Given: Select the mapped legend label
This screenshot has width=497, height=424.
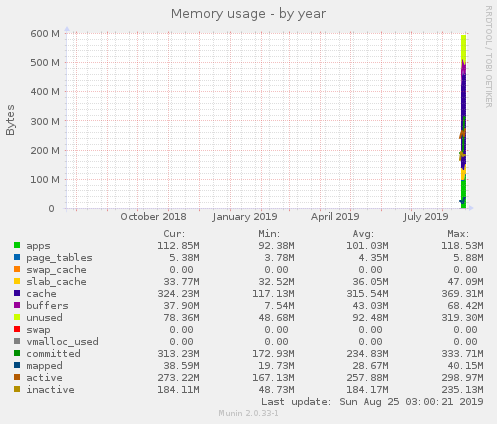Looking at the screenshot, I should pos(44,366).
